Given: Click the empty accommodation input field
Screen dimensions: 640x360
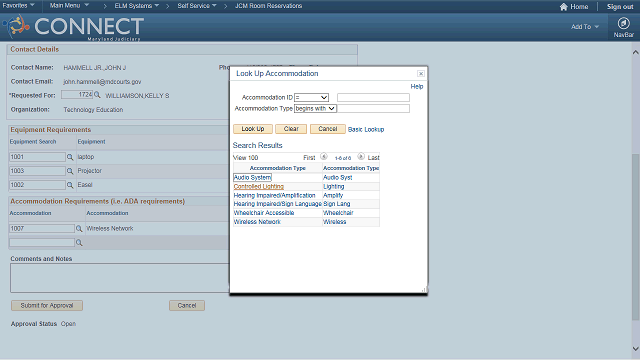Looking at the screenshot, I should (42, 243).
